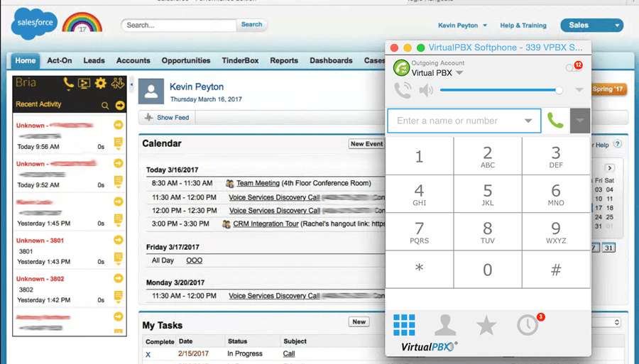Click the softphone handset audio icon
The image size is (639, 364).
pyautogui.click(x=403, y=90)
